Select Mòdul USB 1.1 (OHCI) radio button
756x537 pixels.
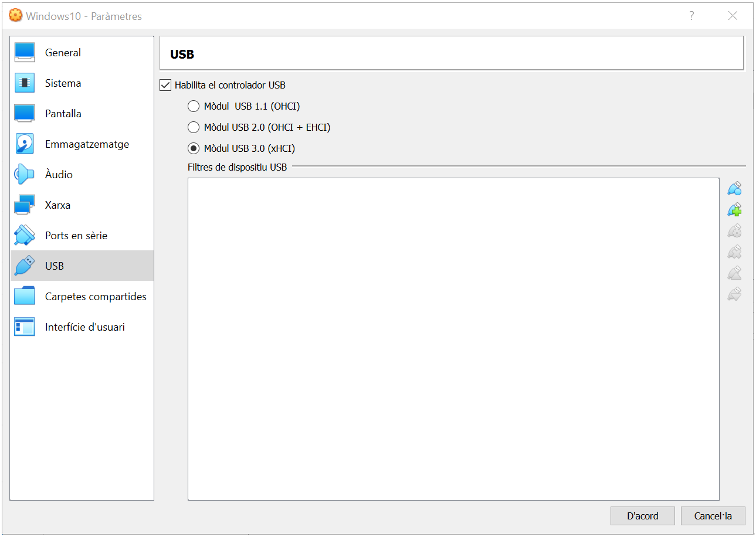click(x=194, y=106)
